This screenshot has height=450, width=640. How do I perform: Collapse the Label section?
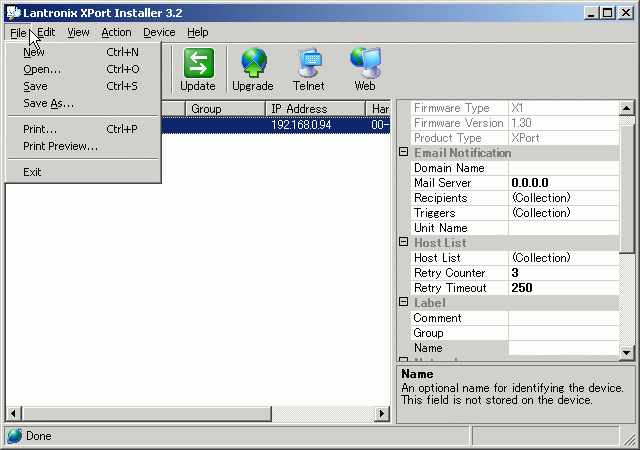click(403, 302)
